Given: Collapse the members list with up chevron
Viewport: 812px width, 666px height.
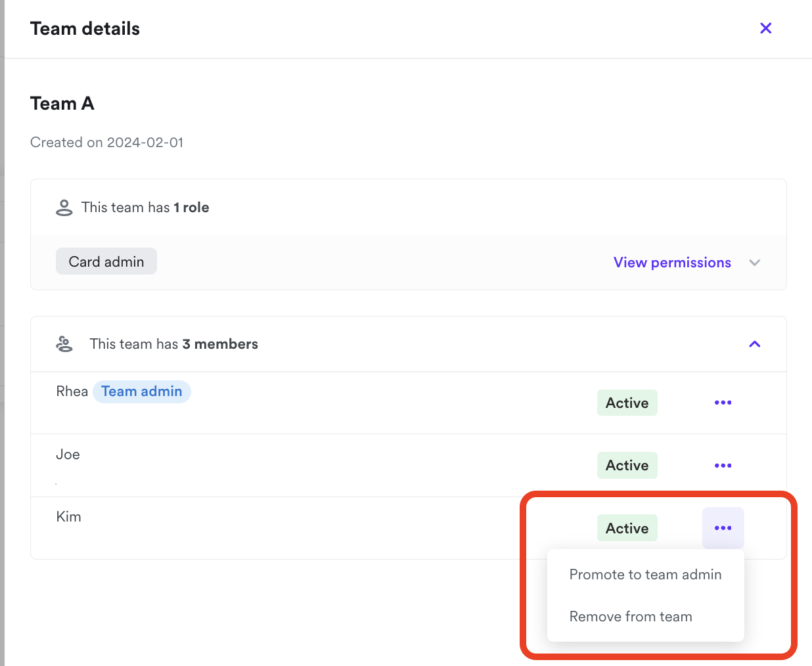Looking at the screenshot, I should tap(755, 344).
